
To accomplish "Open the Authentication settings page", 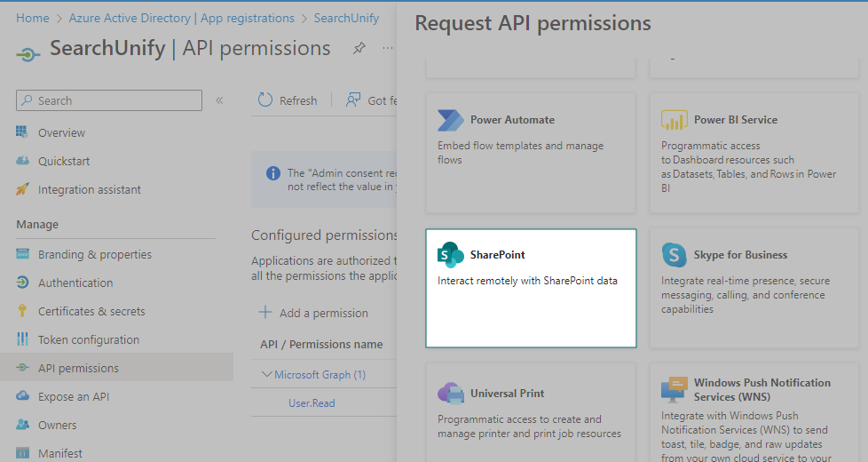I will 75,283.
